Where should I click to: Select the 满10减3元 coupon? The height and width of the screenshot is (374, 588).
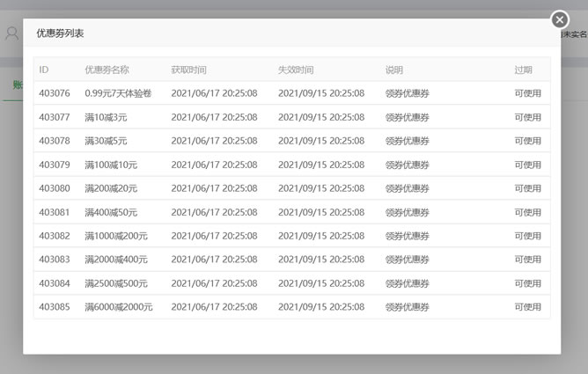pos(106,117)
